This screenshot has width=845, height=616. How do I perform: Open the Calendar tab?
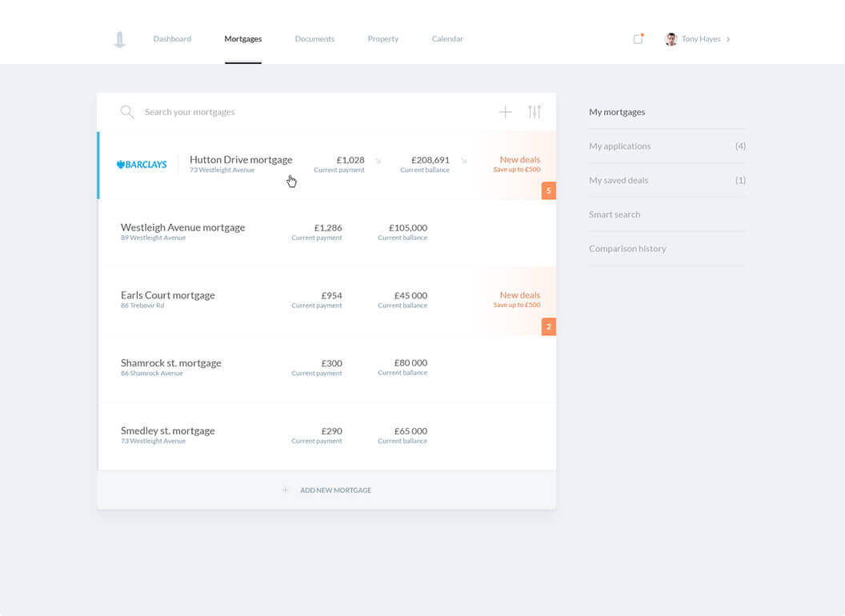(447, 38)
